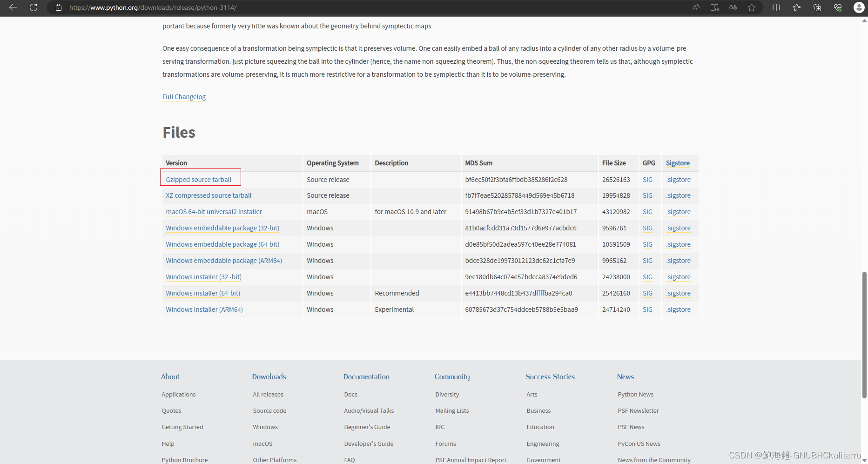Open browser Collections
Image resolution: width=868 pixels, height=464 pixels.
(x=817, y=7)
